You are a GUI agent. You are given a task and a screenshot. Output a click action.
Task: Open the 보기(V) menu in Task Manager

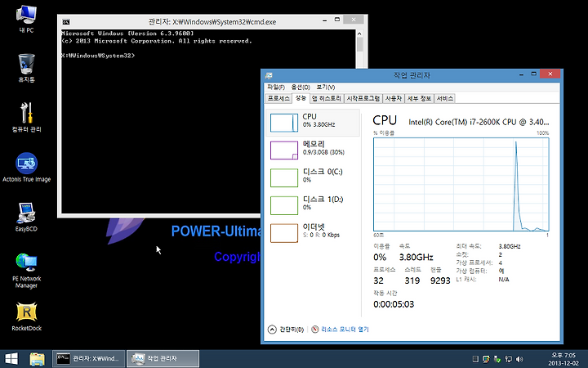pyautogui.click(x=326, y=88)
